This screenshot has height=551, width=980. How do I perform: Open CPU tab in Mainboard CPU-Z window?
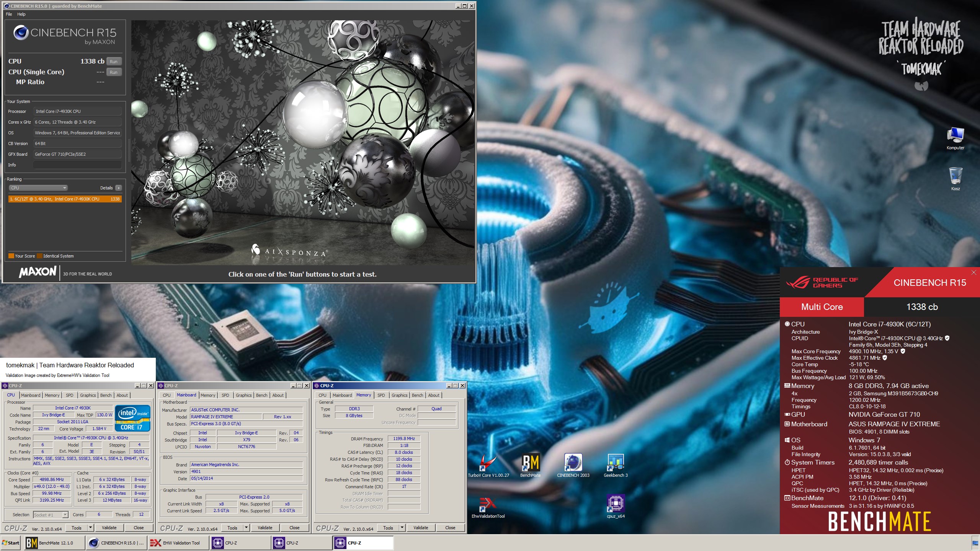tap(167, 395)
